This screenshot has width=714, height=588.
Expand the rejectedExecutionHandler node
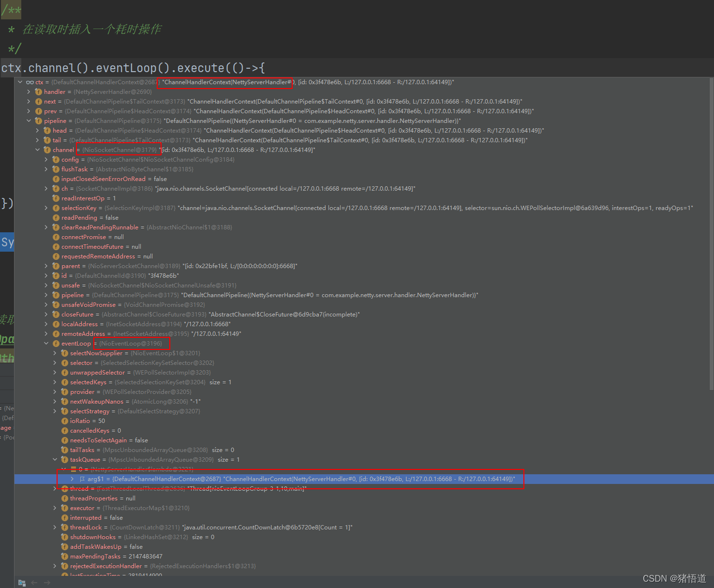click(x=55, y=566)
